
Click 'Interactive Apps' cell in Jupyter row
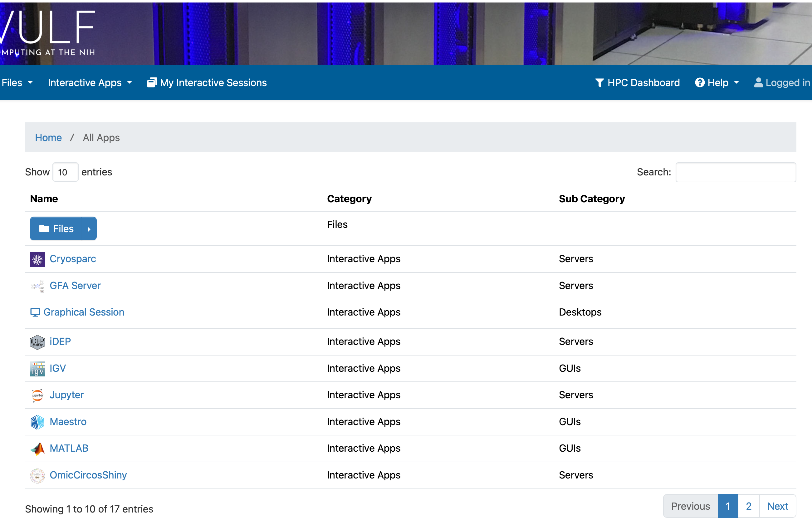364,395
